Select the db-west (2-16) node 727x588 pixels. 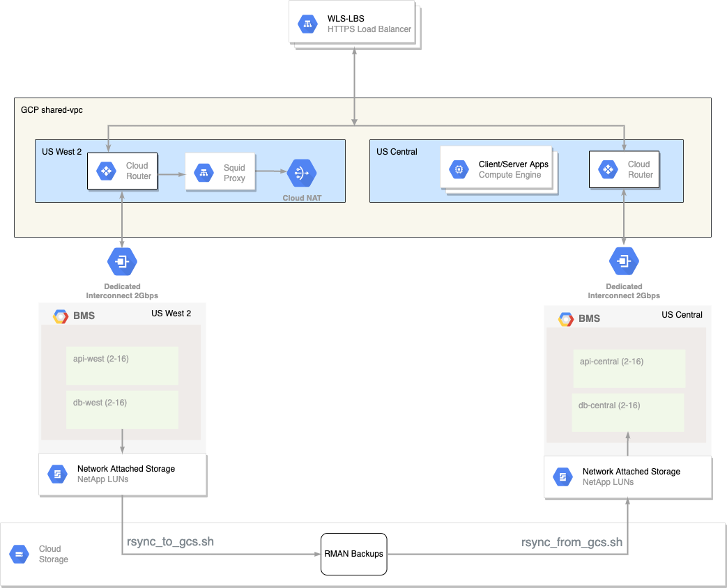(122, 410)
